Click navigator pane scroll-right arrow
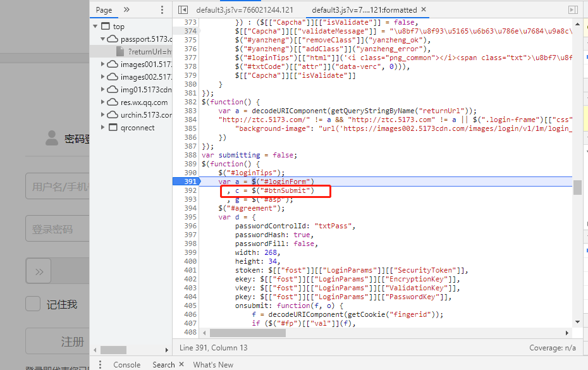 pos(167,350)
